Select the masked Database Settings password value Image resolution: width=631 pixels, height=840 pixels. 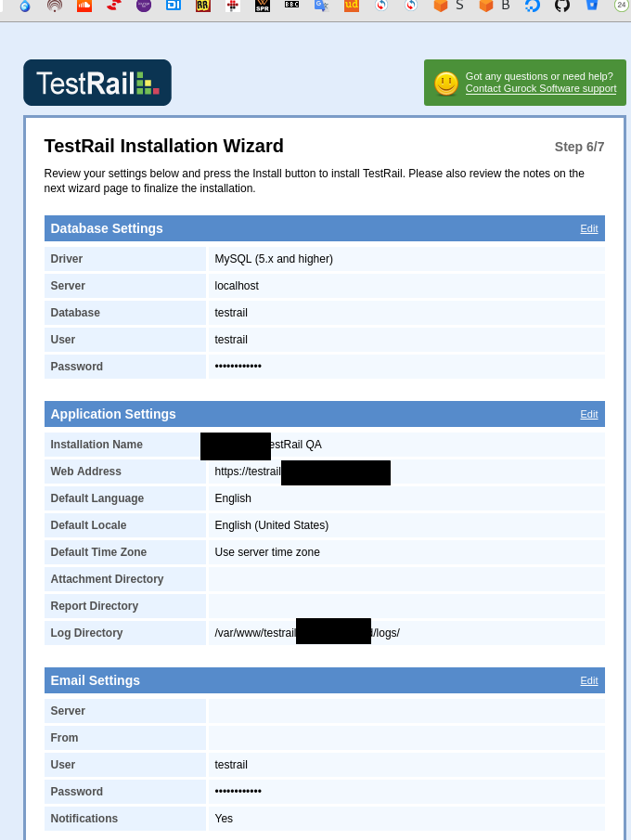tap(238, 367)
